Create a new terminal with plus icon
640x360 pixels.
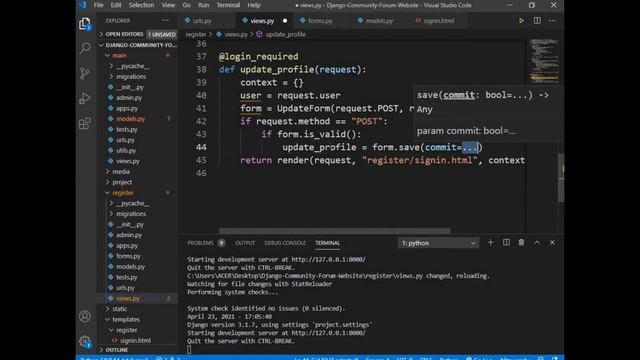[x=491, y=242]
